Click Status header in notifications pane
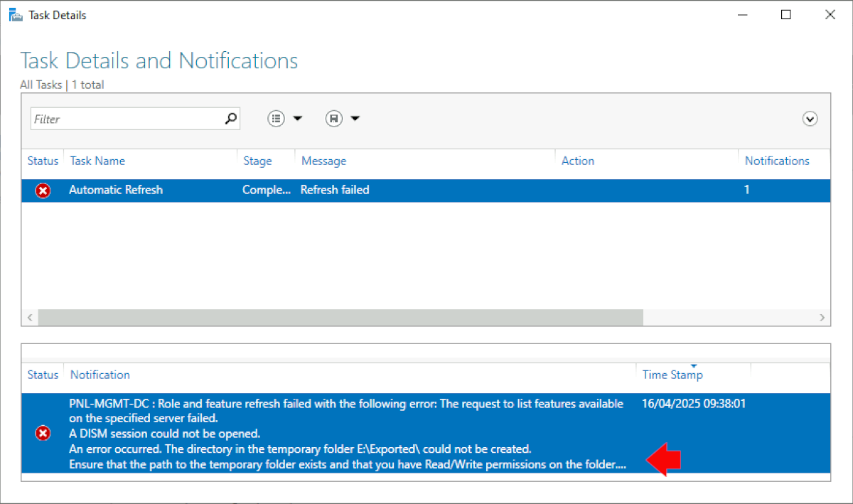 coord(43,374)
